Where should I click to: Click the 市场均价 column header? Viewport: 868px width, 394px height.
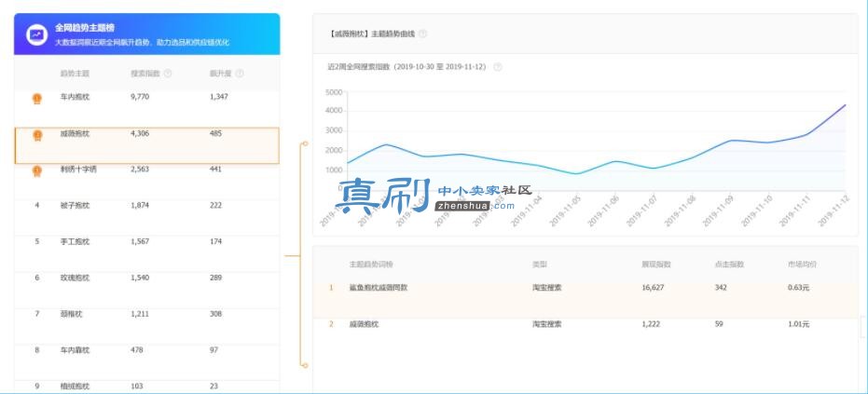802,265
